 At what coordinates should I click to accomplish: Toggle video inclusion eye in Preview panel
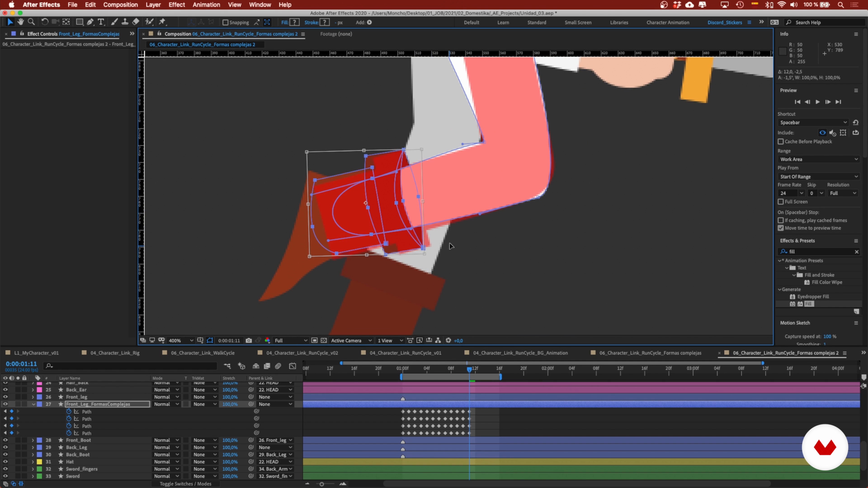(823, 132)
